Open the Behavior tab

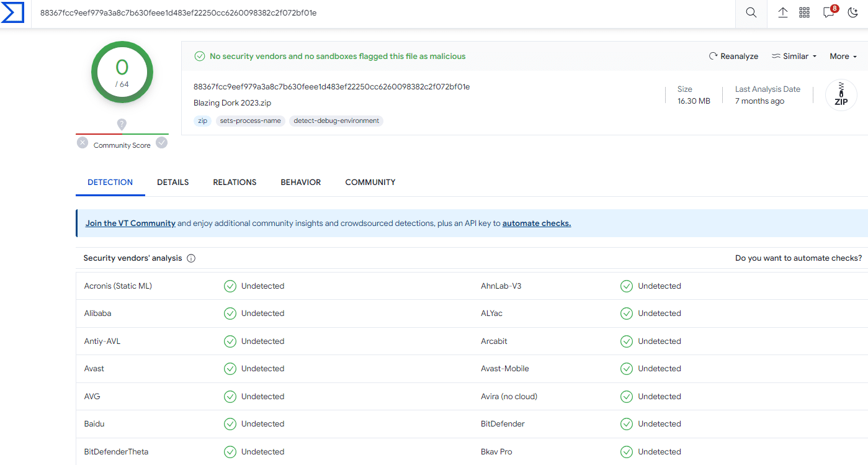[x=300, y=183]
